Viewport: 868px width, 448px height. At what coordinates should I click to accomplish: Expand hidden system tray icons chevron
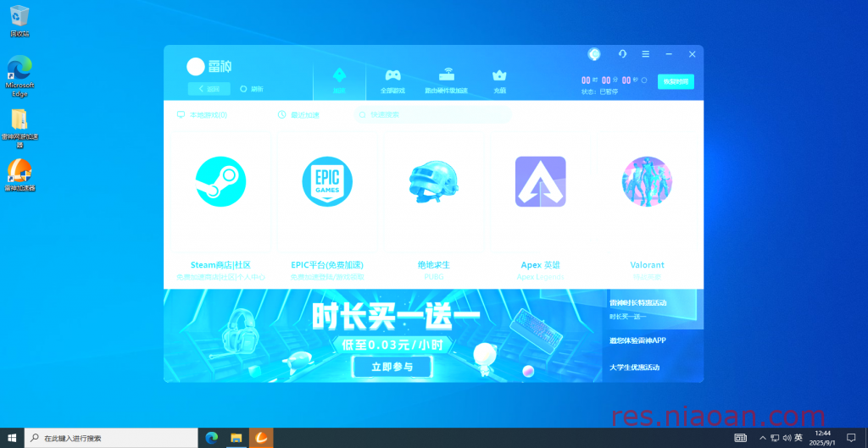(763, 438)
